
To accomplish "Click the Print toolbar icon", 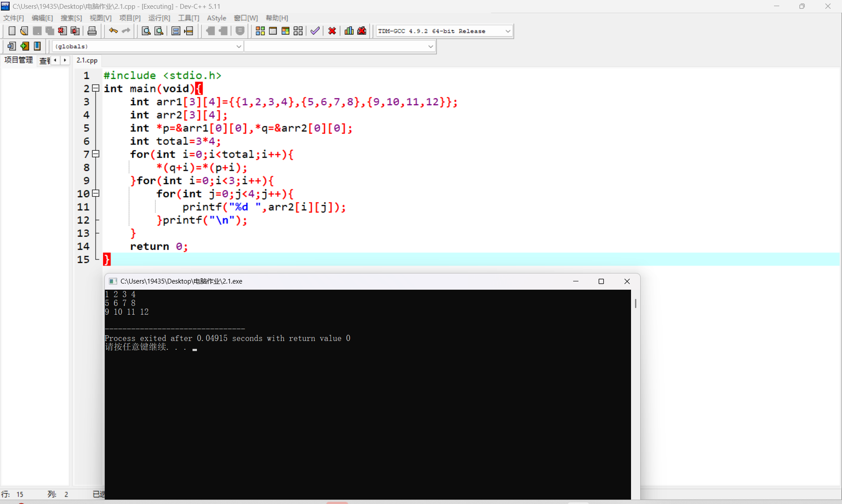I will (92, 31).
